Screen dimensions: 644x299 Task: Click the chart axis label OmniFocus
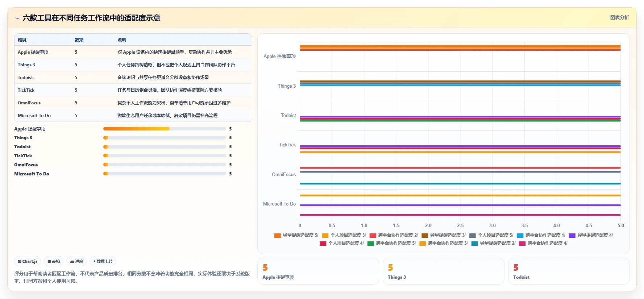tap(284, 174)
